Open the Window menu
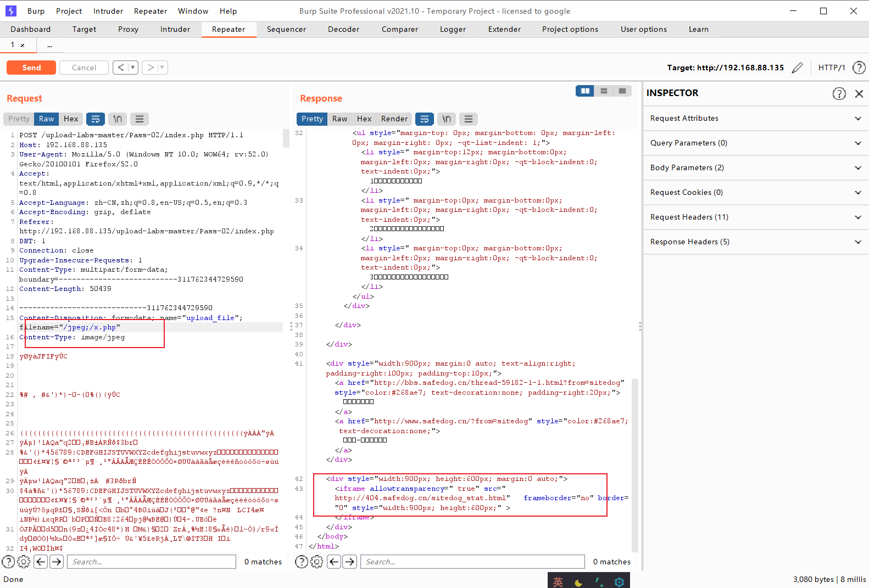This screenshot has width=869, height=588. click(x=193, y=11)
